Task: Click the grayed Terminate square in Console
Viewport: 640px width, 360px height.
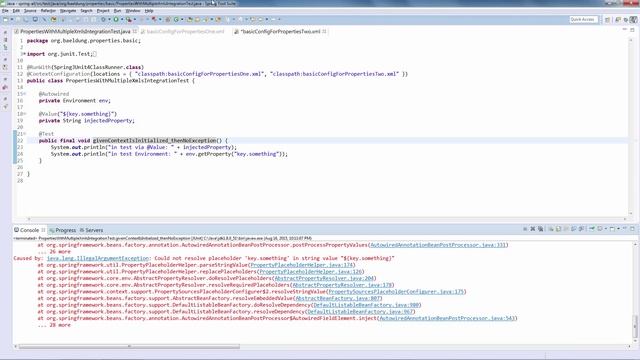Action: [x=525, y=229]
